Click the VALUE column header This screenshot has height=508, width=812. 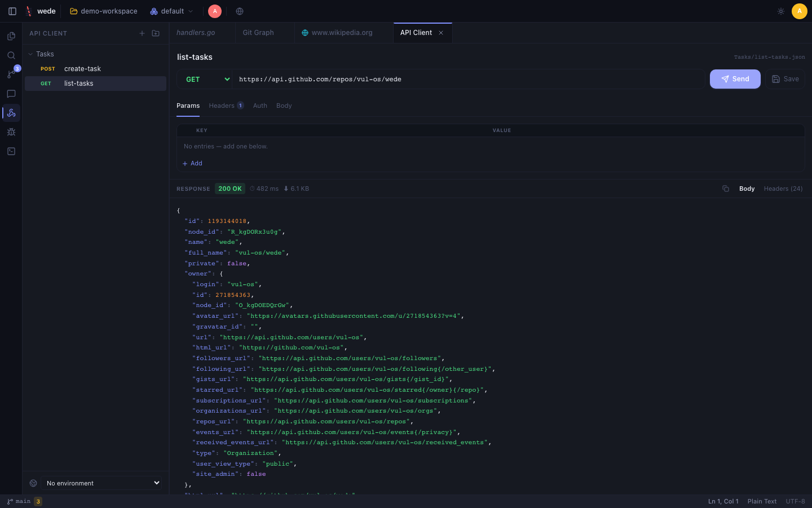(502, 130)
